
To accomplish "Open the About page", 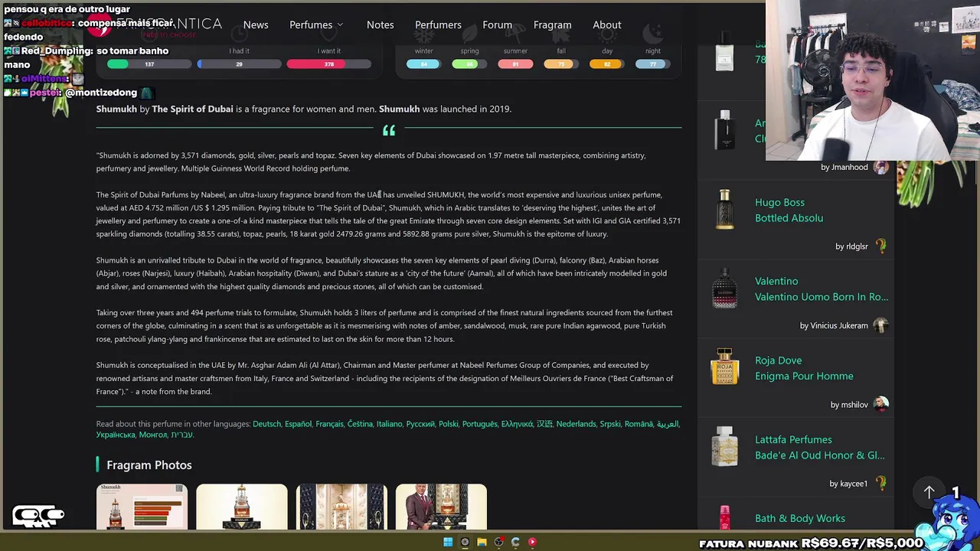I will pyautogui.click(x=606, y=24).
